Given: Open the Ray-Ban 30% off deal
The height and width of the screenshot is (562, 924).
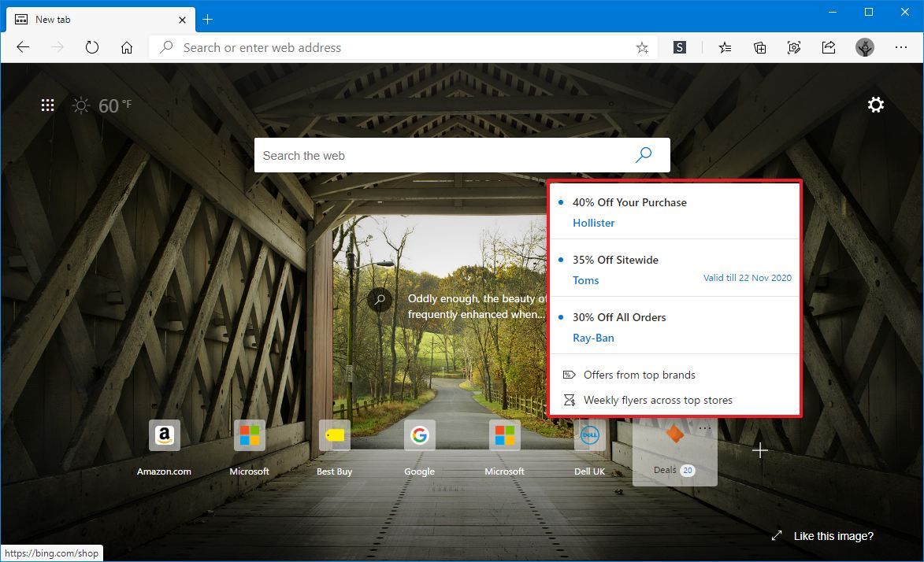Looking at the screenshot, I should pyautogui.click(x=593, y=338).
